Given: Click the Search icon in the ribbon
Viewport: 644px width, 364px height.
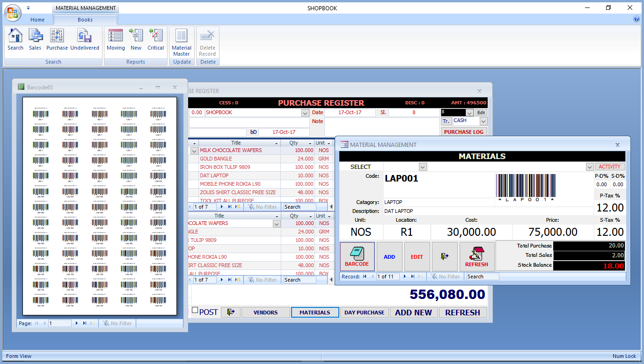Looking at the screenshot, I should point(15,39).
